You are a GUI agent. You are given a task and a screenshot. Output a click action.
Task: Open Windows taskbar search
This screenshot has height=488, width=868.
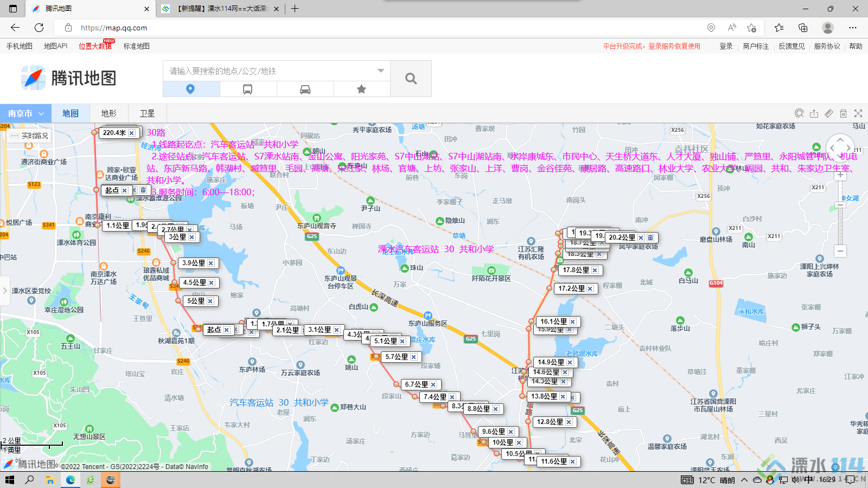[29, 480]
